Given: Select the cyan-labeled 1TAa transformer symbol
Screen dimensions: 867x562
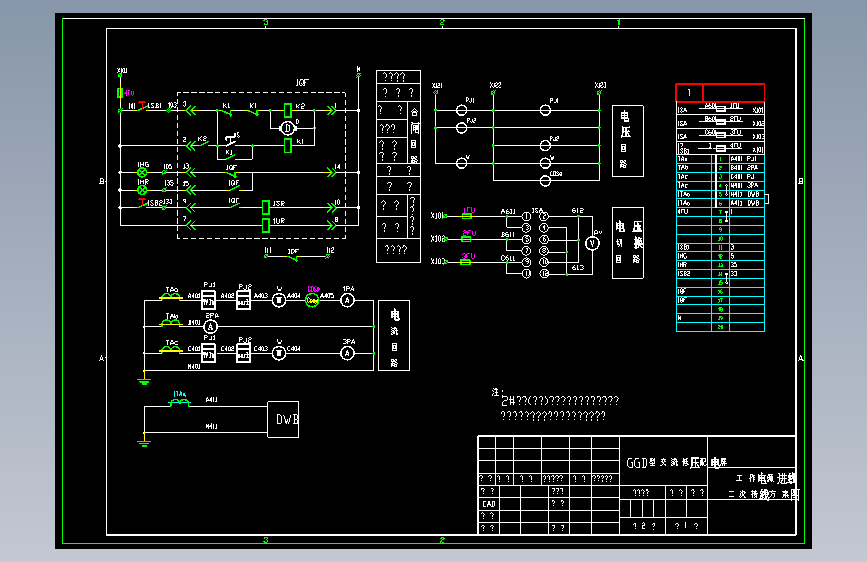Looking at the screenshot, I should tap(179, 402).
